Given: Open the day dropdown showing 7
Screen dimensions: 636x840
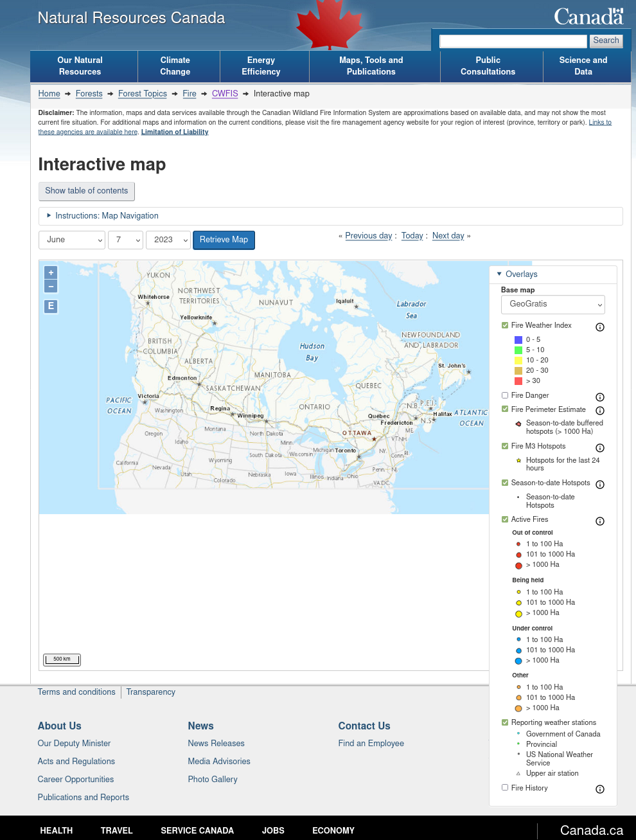Looking at the screenshot, I should pos(125,240).
